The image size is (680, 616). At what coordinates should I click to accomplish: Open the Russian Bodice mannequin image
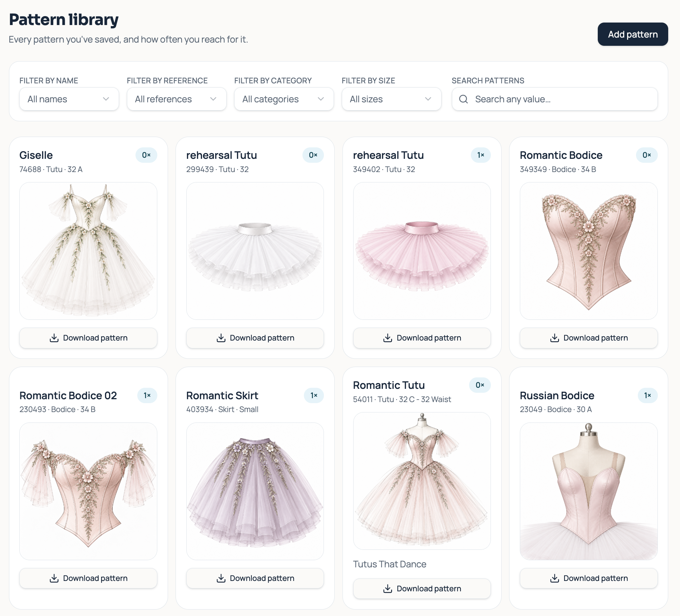(x=589, y=491)
